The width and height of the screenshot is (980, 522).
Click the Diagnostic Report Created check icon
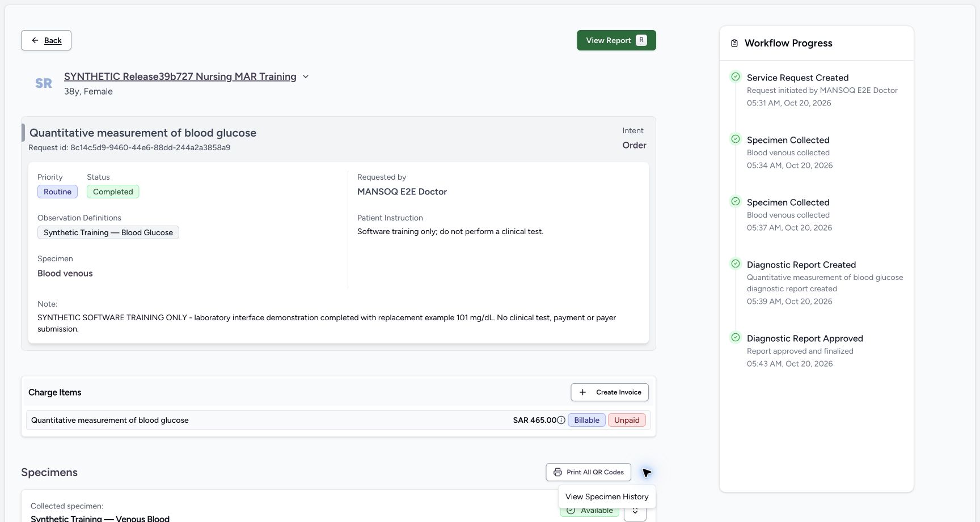click(736, 264)
